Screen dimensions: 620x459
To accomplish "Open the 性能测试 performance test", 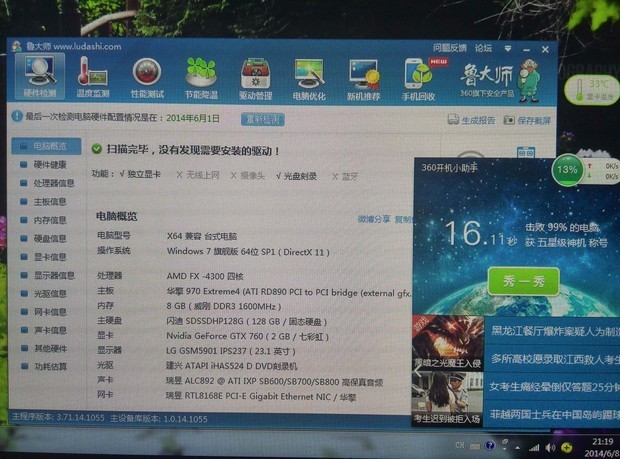I will (x=147, y=78).
